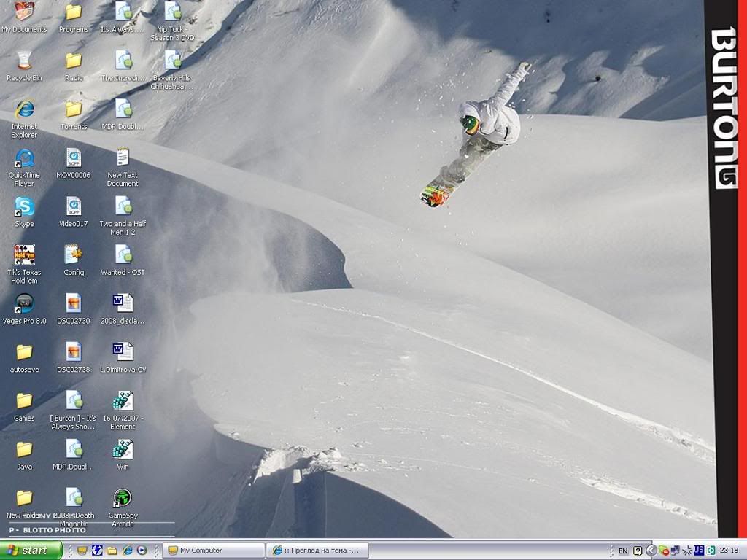Click the blue lightning Quick Launch icon
747x560 pixels.
(x=97, y=551)
